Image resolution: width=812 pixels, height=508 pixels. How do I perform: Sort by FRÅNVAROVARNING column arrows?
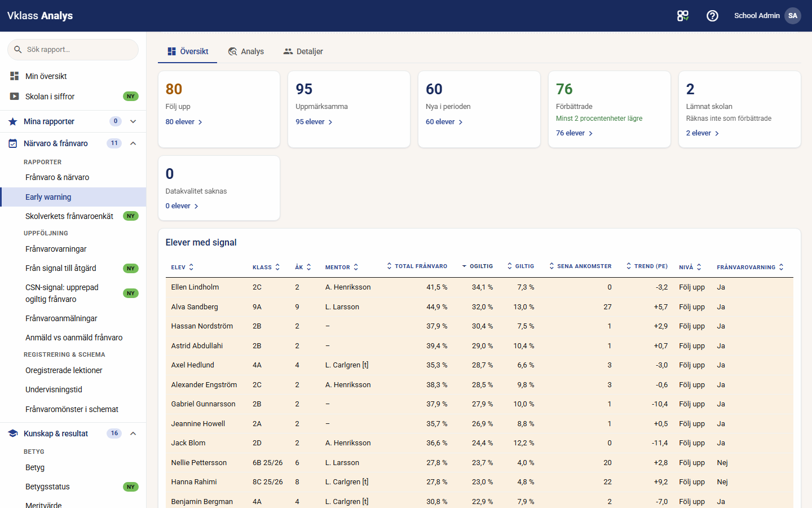(781, 267)
